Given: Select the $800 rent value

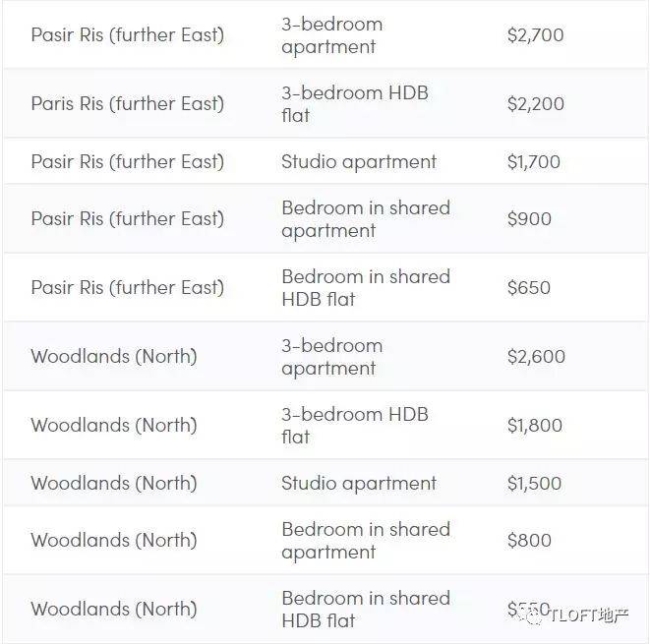Looking at the screenshot, I should [x=529, y=541].
